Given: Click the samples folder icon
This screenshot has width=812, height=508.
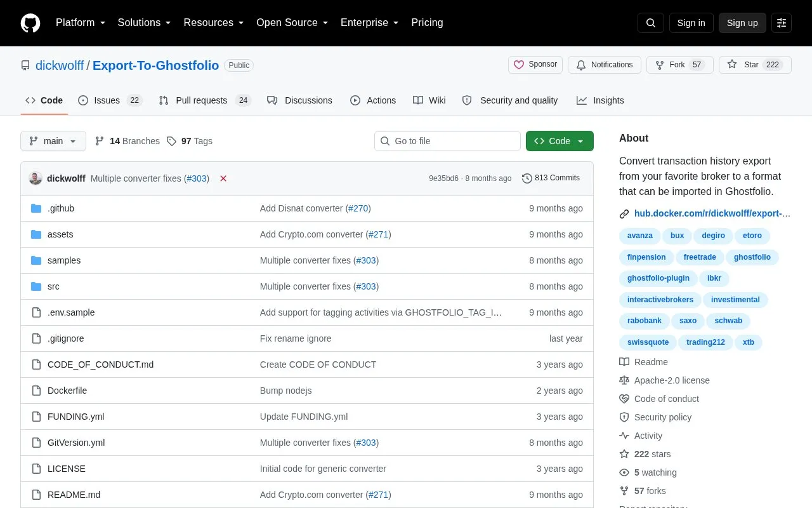Looking at the screenshot, I should click(x=36, y=260).
